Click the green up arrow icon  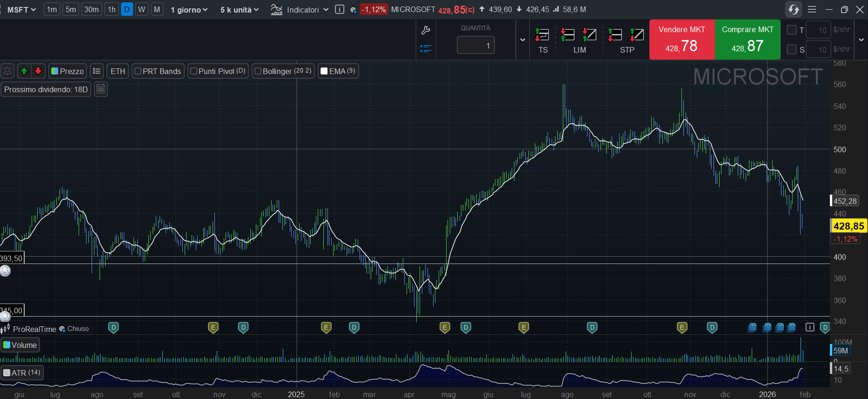click(x=24, y=71)
